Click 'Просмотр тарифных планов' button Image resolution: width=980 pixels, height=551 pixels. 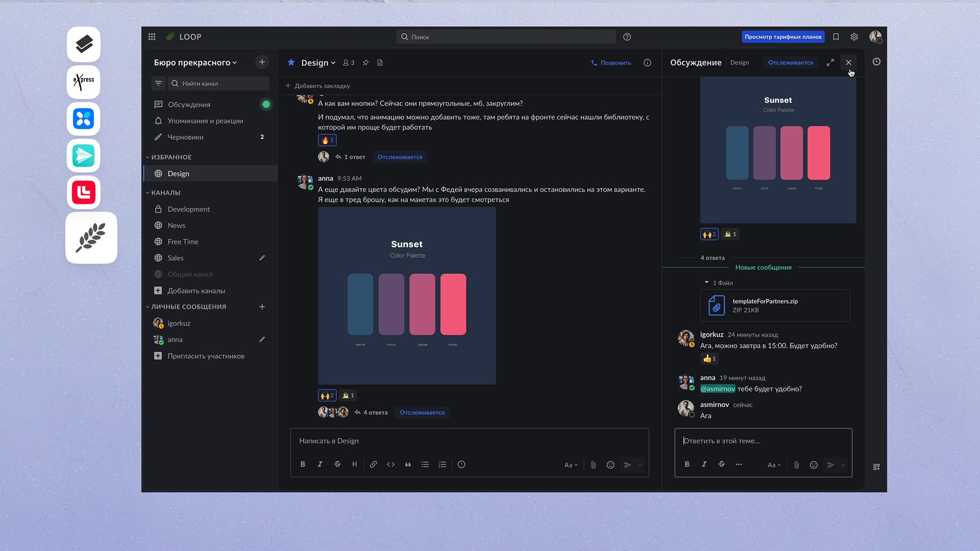(x=782, y=37)
